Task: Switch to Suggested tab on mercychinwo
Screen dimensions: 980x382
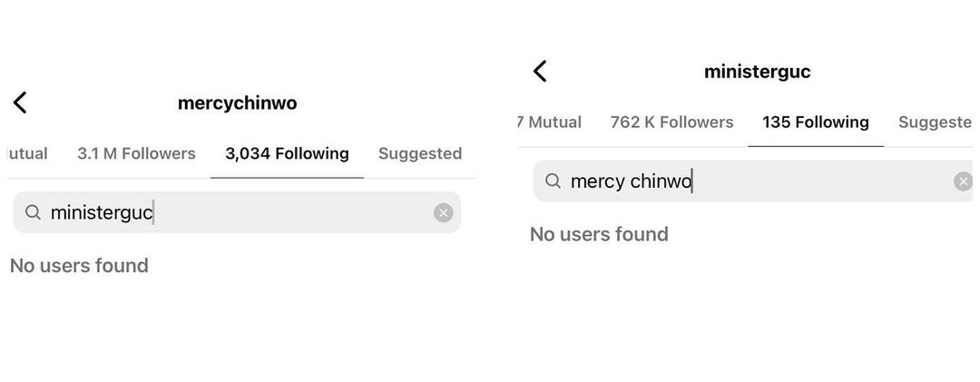Action: pyautogui.click(x=420, y=154)
